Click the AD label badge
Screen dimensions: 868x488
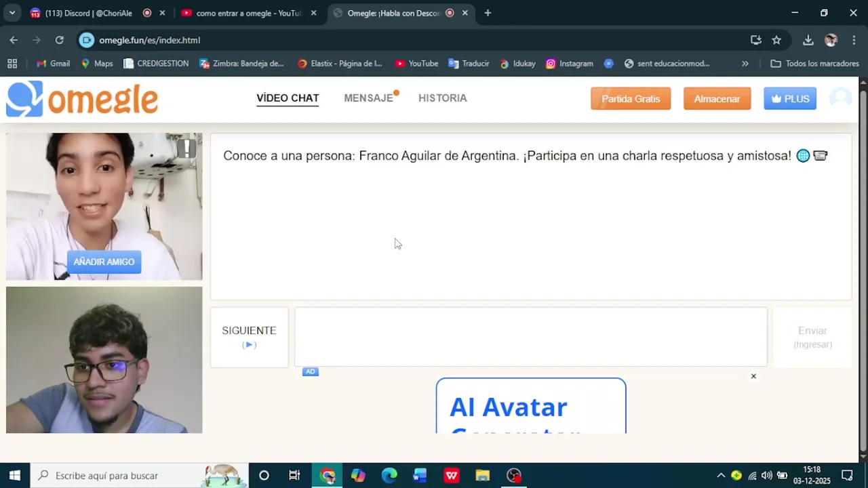click(x=310, y=371)
